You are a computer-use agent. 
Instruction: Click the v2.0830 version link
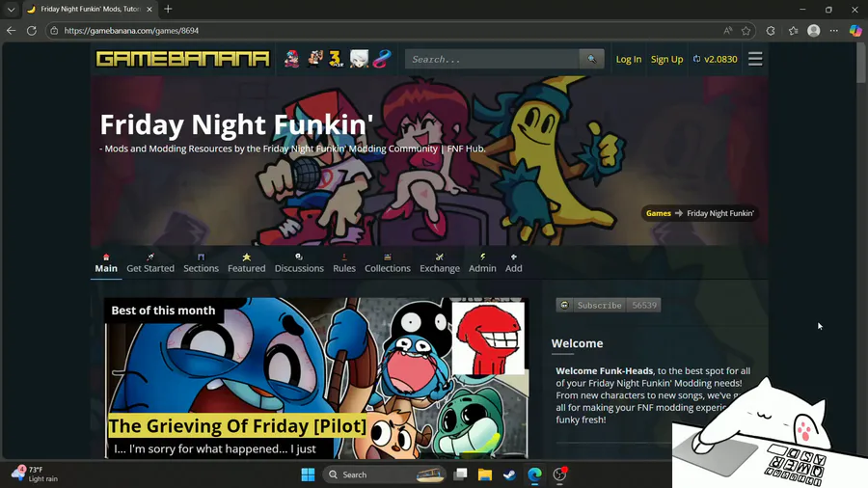715,59
